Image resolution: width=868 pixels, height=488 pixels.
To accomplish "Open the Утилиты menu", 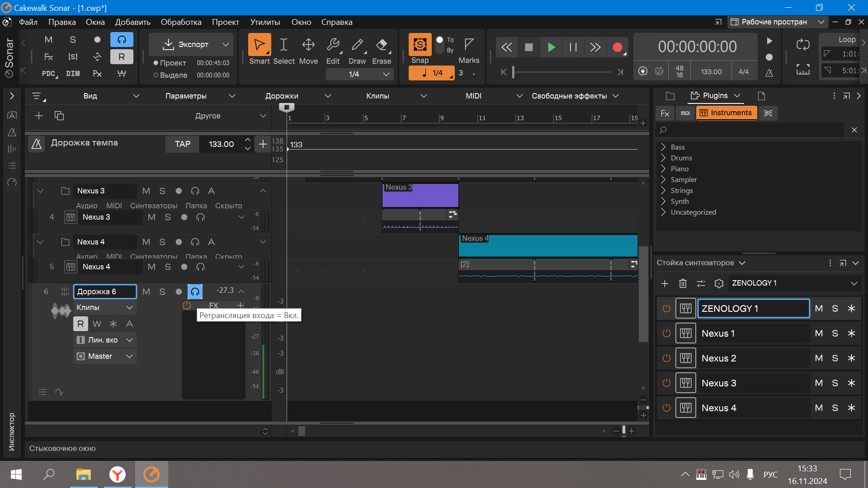I will pyautogui.click(x=265, y=22).
